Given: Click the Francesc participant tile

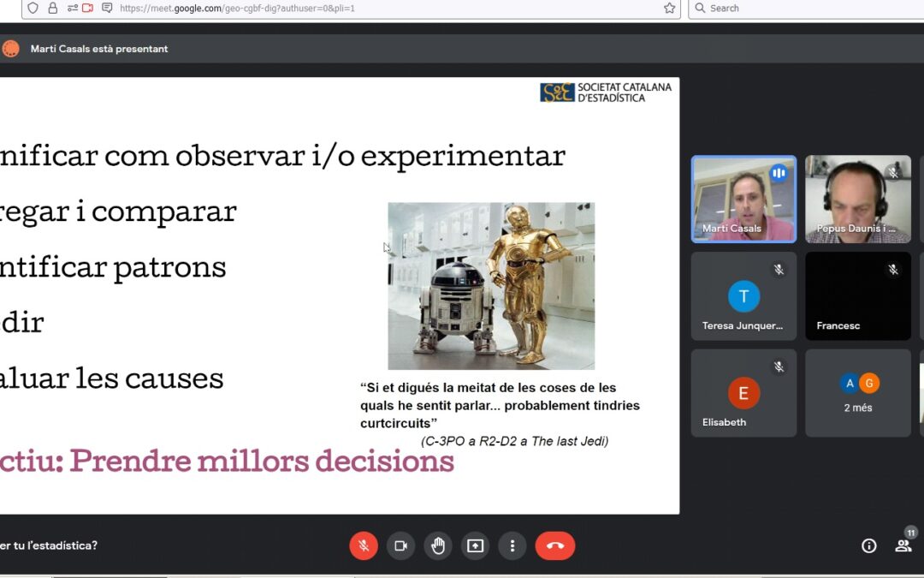Looking at the screenshot, I should pyautogui.click(x=857, y=295).
